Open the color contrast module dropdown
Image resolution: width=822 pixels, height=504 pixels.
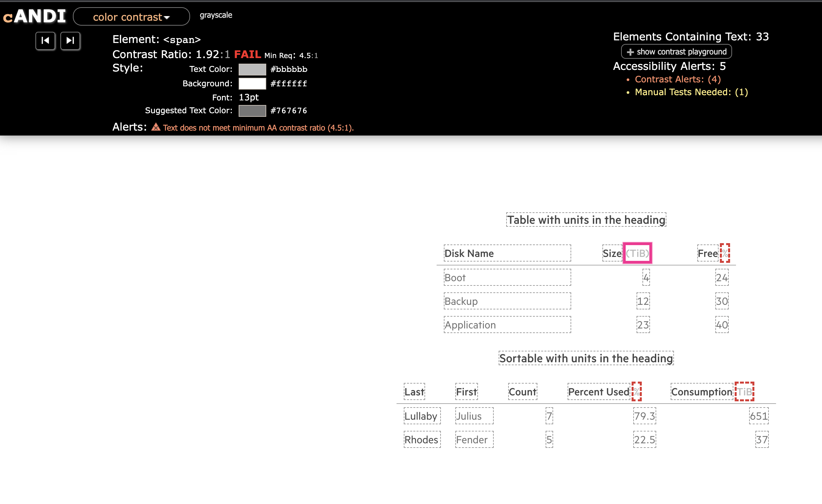pyautogui.click(x=131, y=17)
